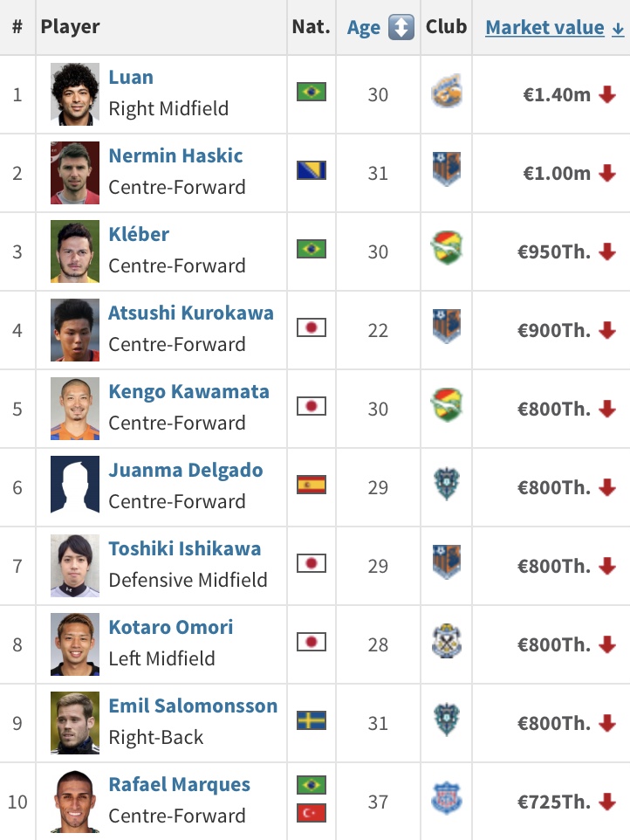This screenshot has width=630, height=840.
Task: Click Kléber's player portrait thumbnail
Action: click(x=75, y=251)
